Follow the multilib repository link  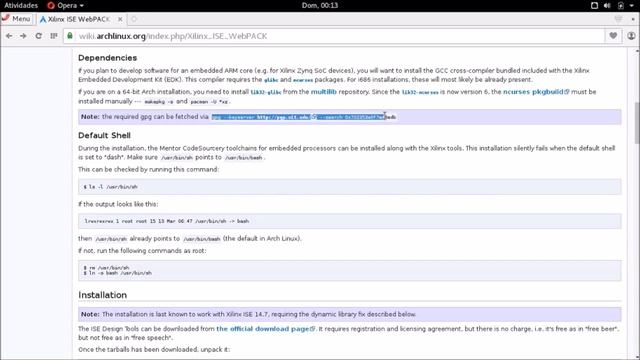(324, 92)
